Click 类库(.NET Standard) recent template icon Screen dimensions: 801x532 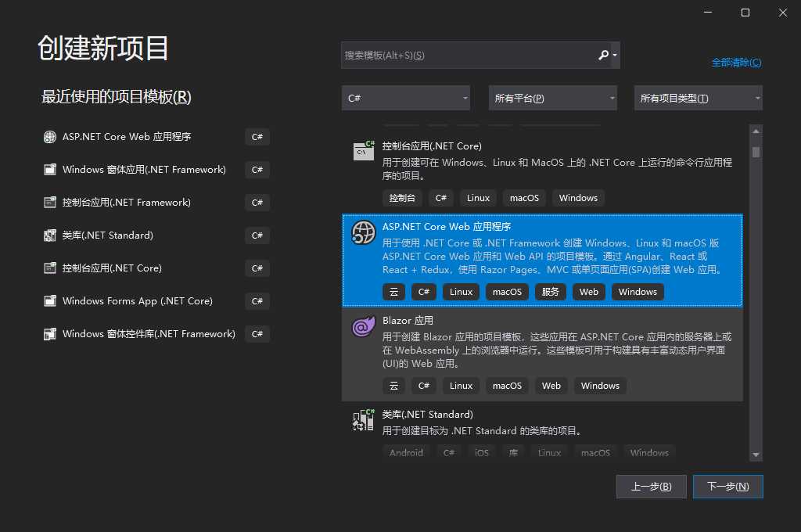tap(49, 235)
